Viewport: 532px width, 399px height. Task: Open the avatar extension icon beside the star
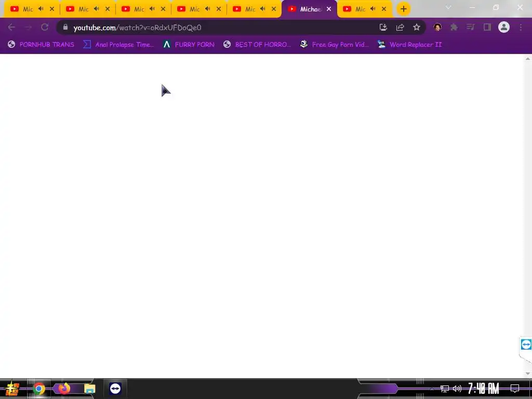[437, 27]
